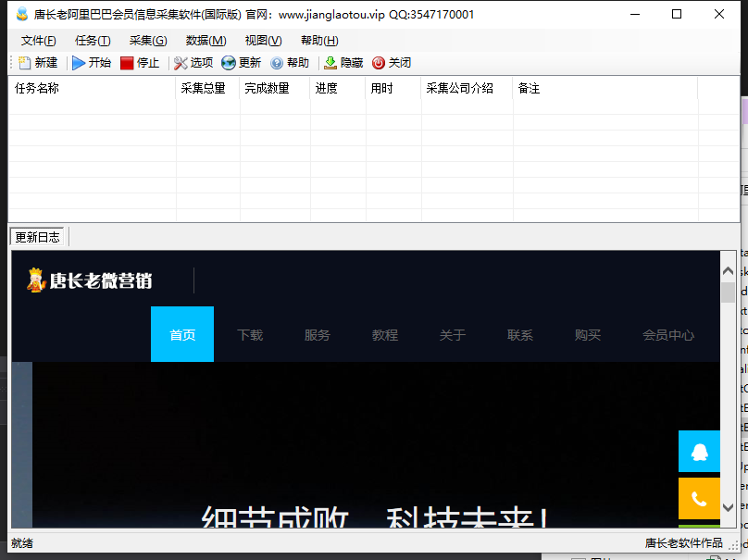Sort by the 采集总量 column header
Viewport: 748px width, 560px height.
click(207, 88)
